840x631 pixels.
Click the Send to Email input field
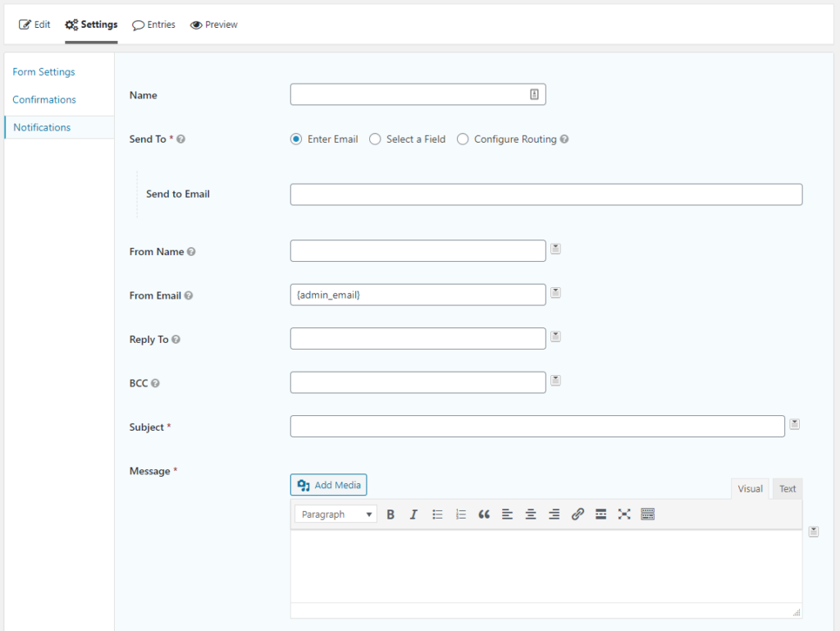(546, 194)
